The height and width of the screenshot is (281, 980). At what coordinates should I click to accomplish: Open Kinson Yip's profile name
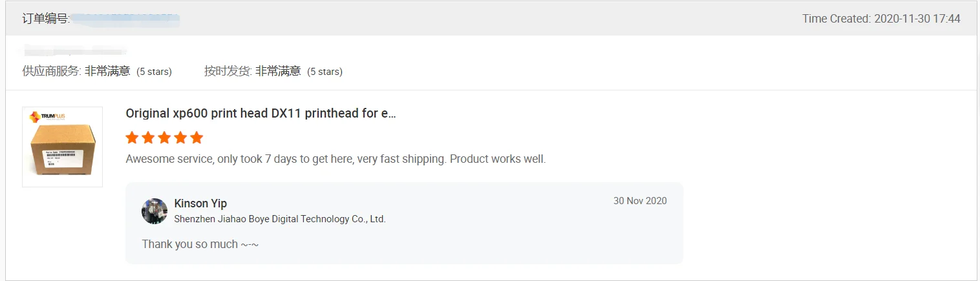(200, 203)
